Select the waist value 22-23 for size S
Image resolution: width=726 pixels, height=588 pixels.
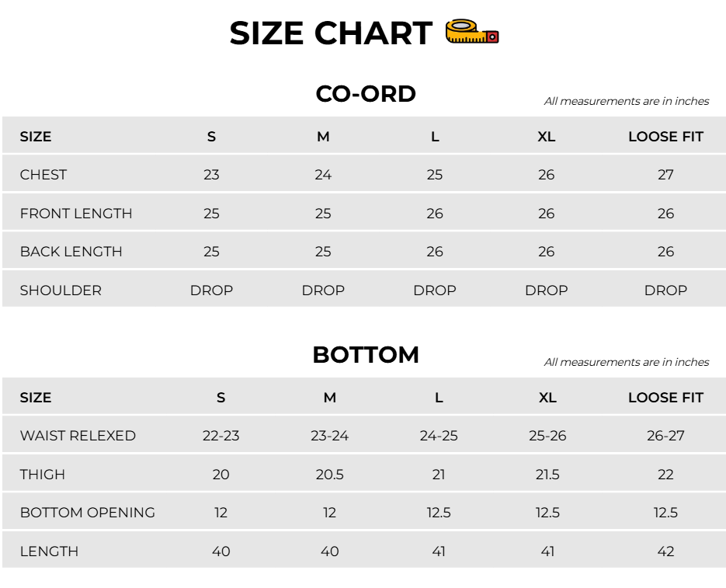click(x=221, y=436)
